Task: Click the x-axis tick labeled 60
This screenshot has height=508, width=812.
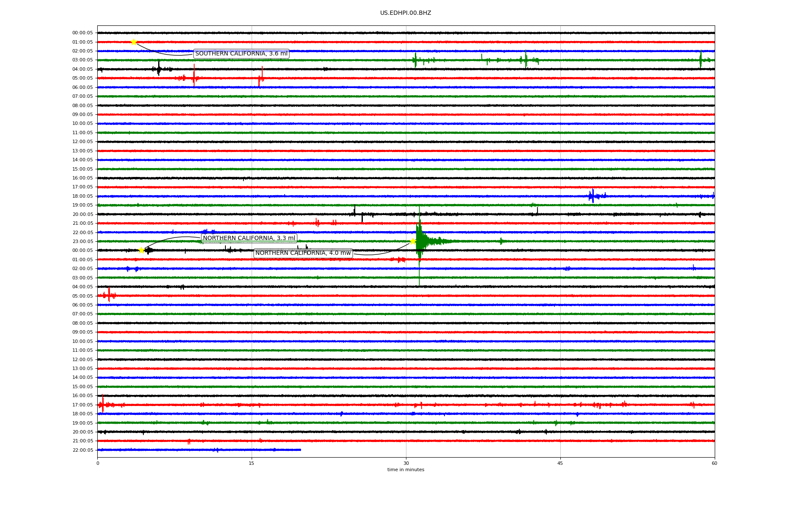Action: click(714, 463)
